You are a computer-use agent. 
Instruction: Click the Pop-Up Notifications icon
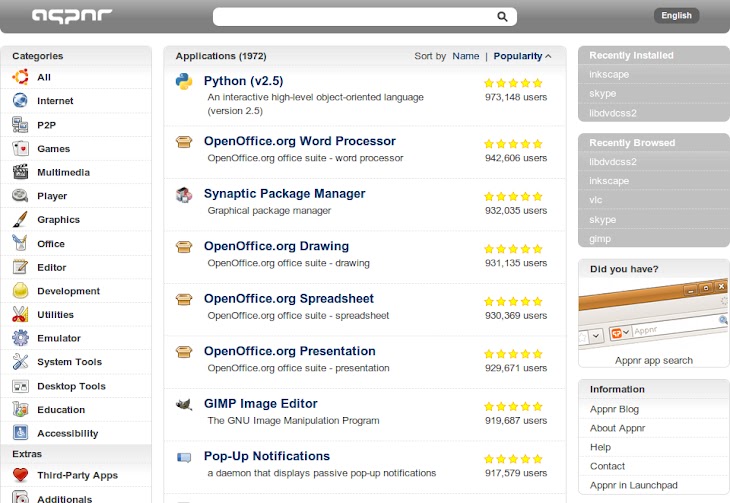pos(184,457)
